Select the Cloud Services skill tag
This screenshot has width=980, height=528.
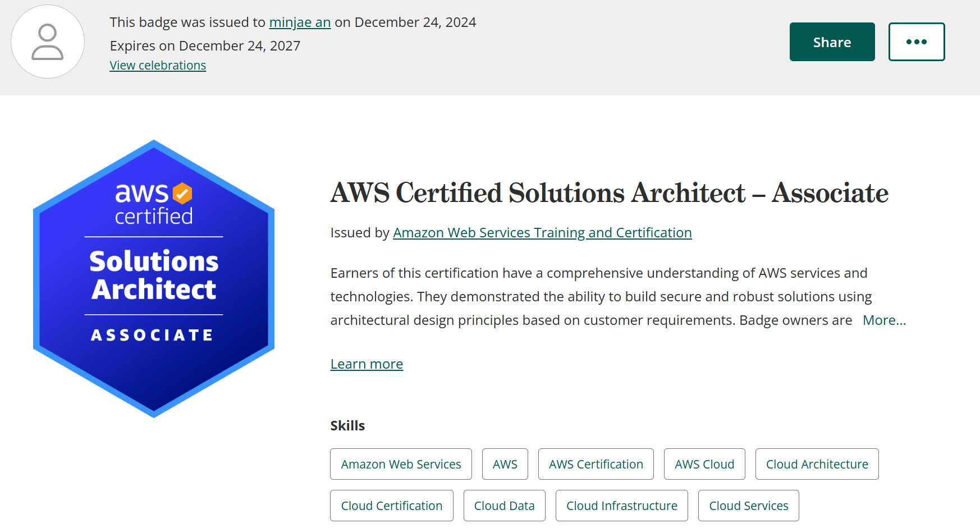click(x=749, y=506)
